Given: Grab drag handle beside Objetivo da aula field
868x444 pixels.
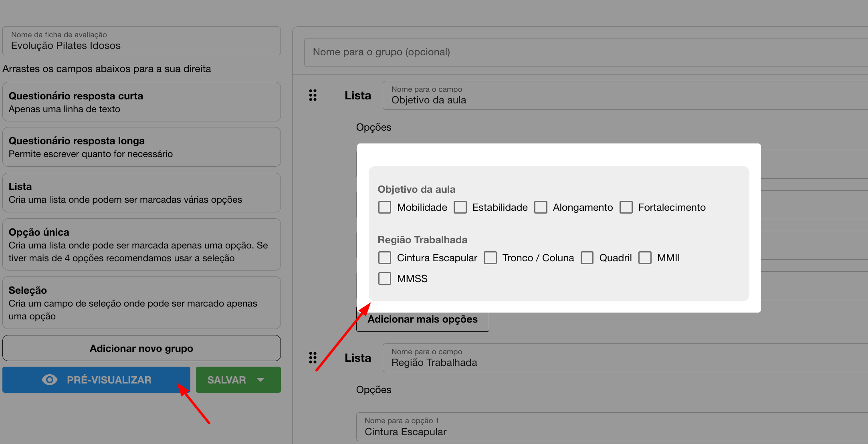Looking at the screenshot, I should (313, 95).
